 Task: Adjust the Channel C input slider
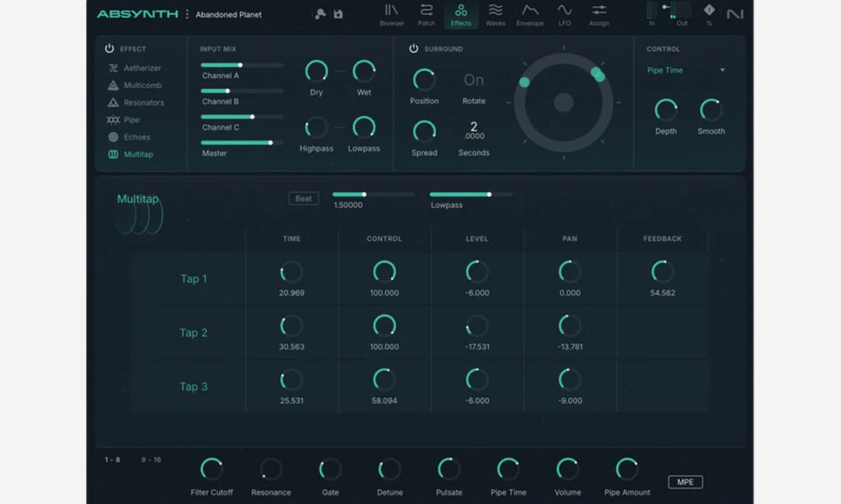(x=242, y=117)
